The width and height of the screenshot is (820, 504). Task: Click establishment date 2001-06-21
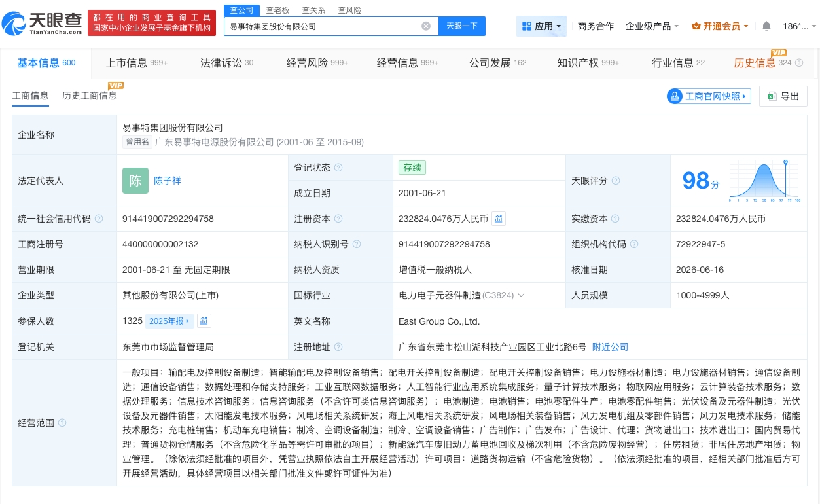coord(422,193)
